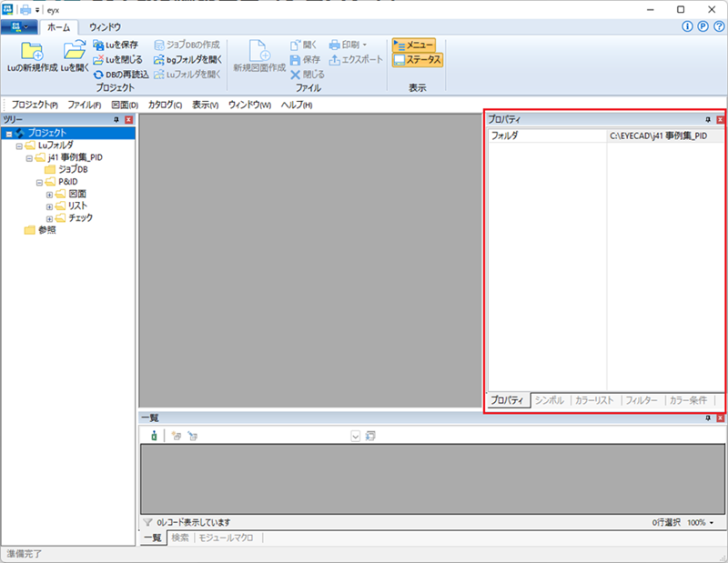728x563 pixels.
Task: Select the 検索 tab in the bottom panel
Action: click(x=180, y=538)
